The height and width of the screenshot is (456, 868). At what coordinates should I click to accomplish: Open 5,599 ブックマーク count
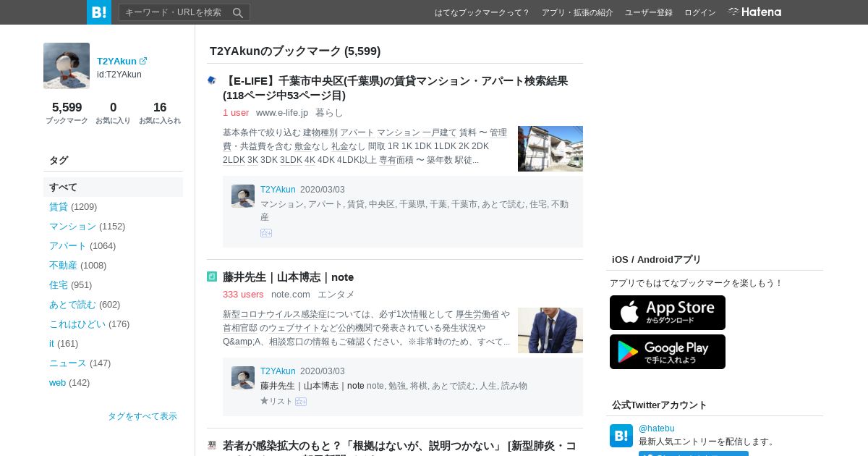pos(67,113)
